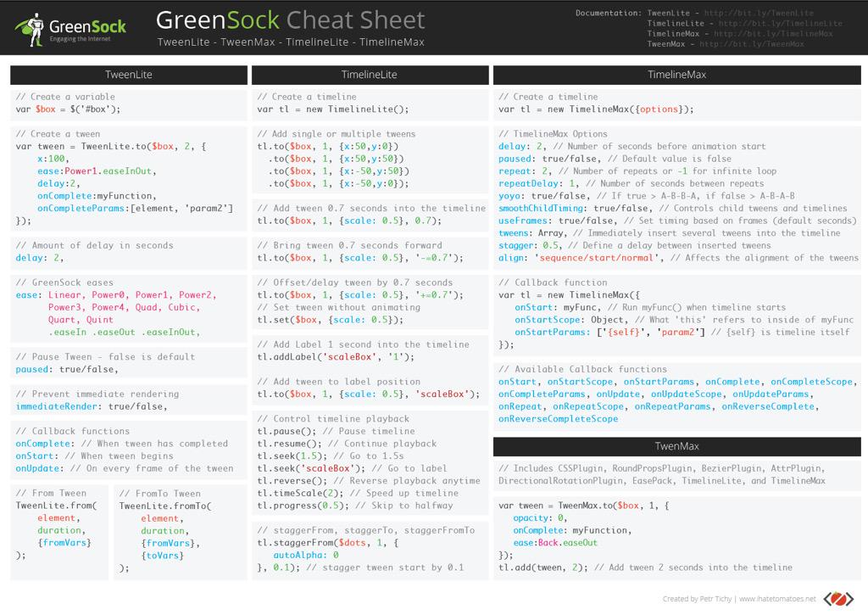This screenshot has height=615, width=868.
Task: Click 'TweenLite.fromTo(' code line
Action: [165, 506]
